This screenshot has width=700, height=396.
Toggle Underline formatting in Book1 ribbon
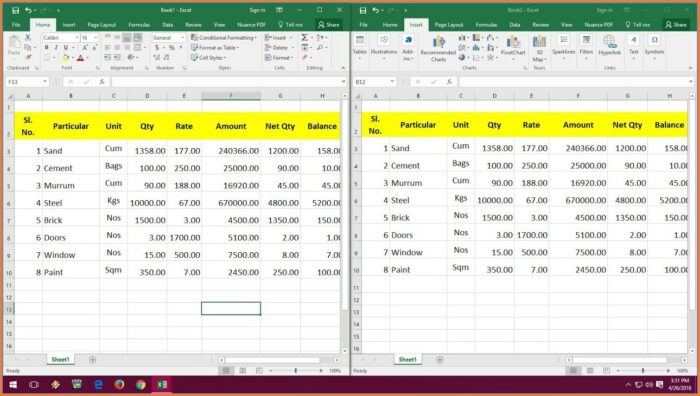click(66, 47)
